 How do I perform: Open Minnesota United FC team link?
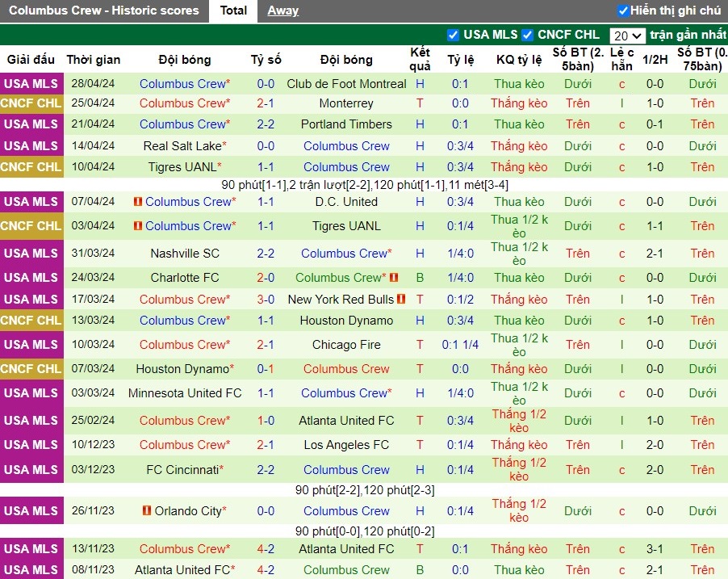click(185, 392)
